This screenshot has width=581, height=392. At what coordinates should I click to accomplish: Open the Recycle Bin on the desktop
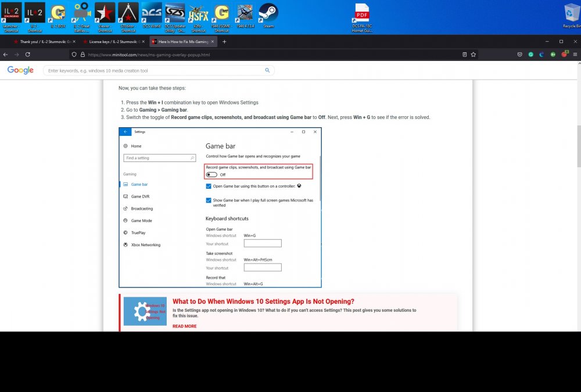573,14
